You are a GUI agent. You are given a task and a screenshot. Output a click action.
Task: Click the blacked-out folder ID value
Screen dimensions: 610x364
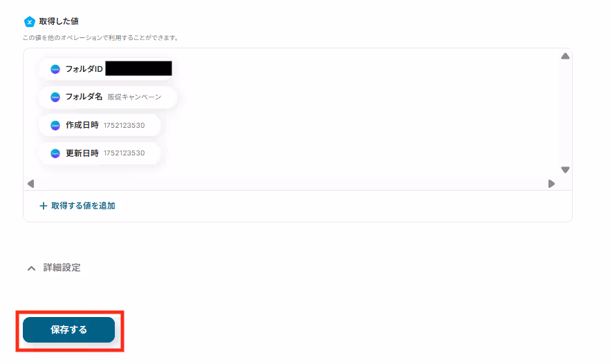pyautogui.click(x=138, y=68)
